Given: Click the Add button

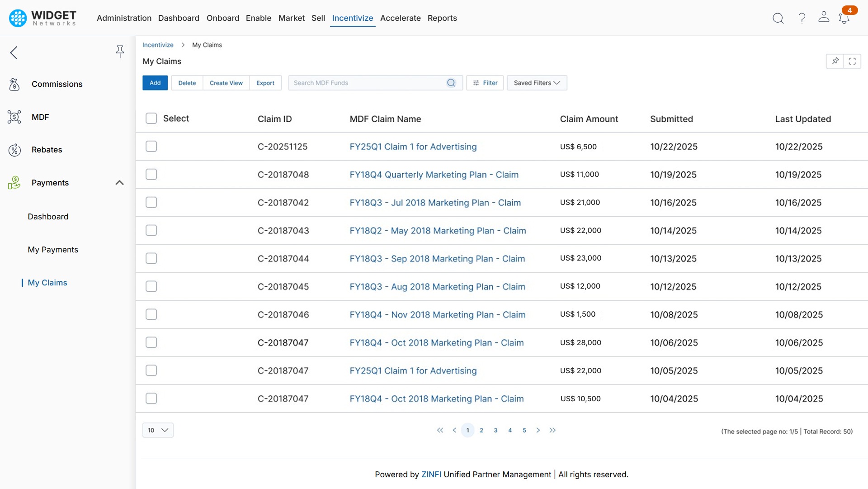Looking at the screenshot, I should pyautogui.click(x=155, y=83).
